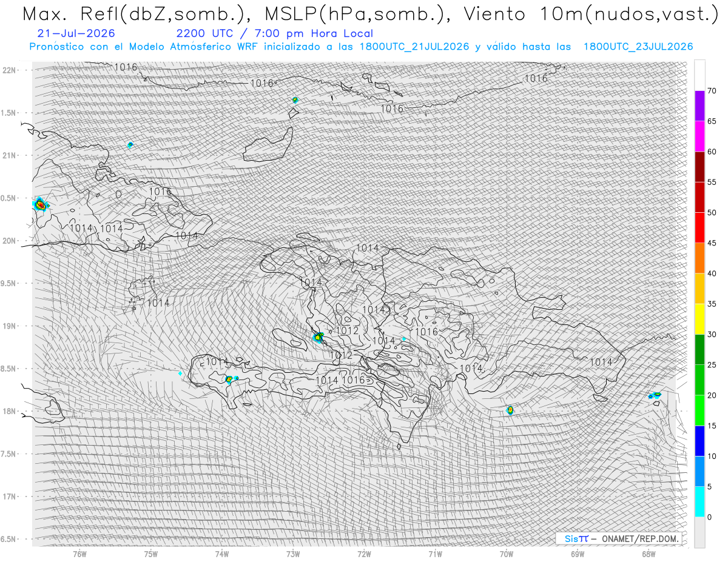Pick the dark green 25–30 dBZ band
The height and width of the screenshot is (562, 728).
click(699, 350)
